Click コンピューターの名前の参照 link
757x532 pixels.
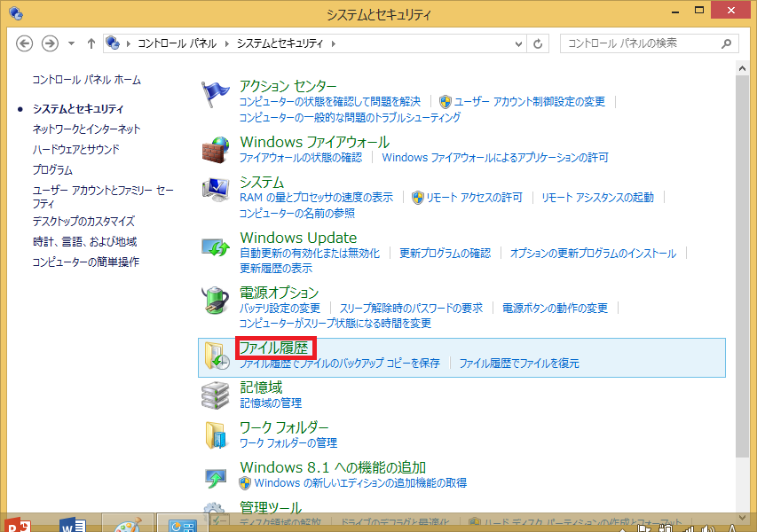pyautogui.click(x=297, y=213)
